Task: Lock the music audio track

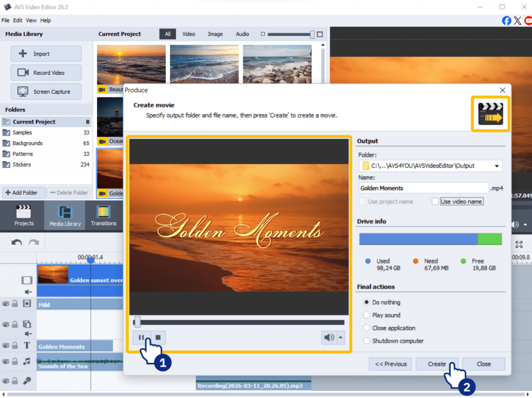Action: point(15,361)
